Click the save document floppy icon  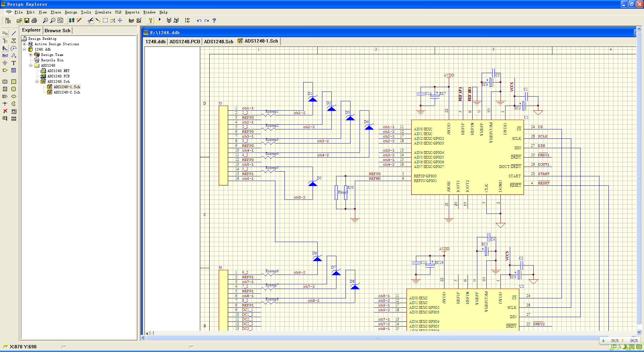pos(27,20)
